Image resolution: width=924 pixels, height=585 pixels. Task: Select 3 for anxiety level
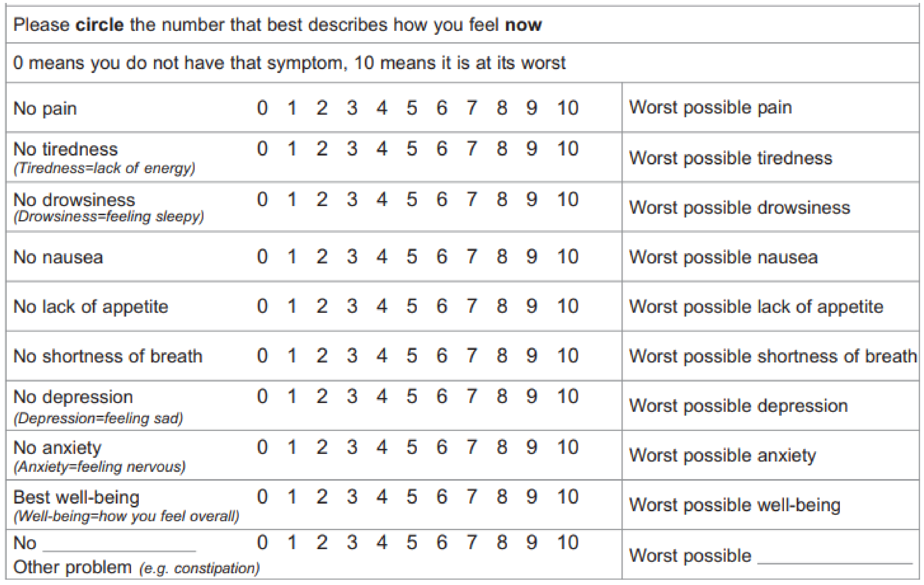pos(352,447)
